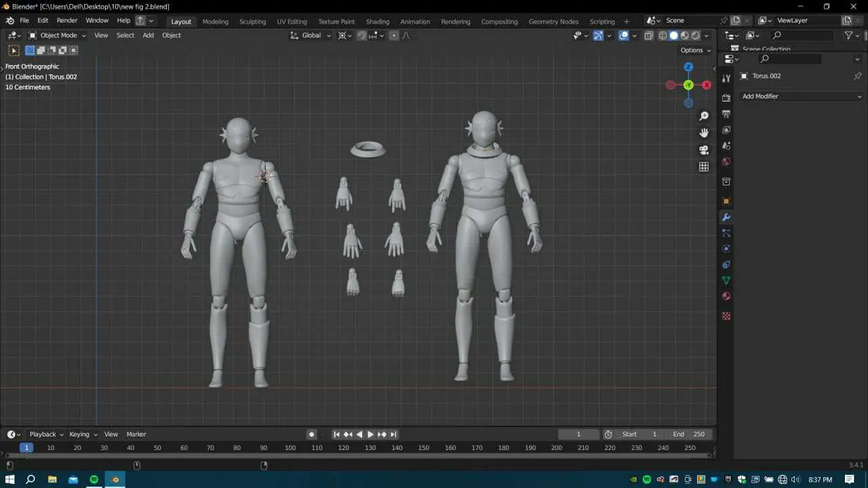
Task: Switch to orthographic/perspective with grid icon
Action: (x=704, y=167)
